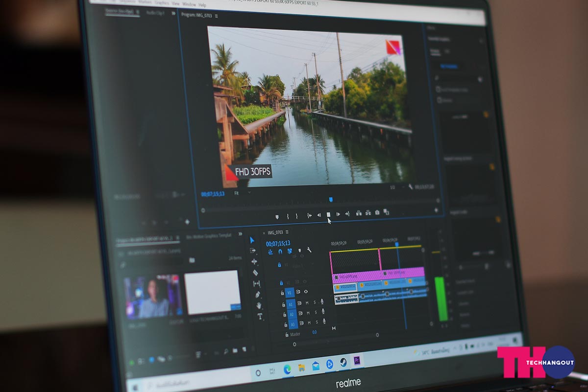Select the Track Select Forward tool
The image size is (588, 392).
point(253,251)
